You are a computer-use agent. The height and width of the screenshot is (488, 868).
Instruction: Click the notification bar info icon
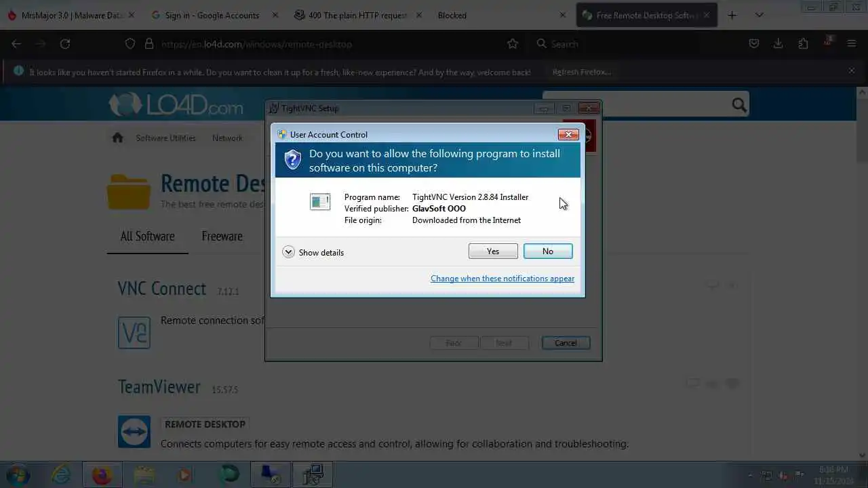[18, 70]
